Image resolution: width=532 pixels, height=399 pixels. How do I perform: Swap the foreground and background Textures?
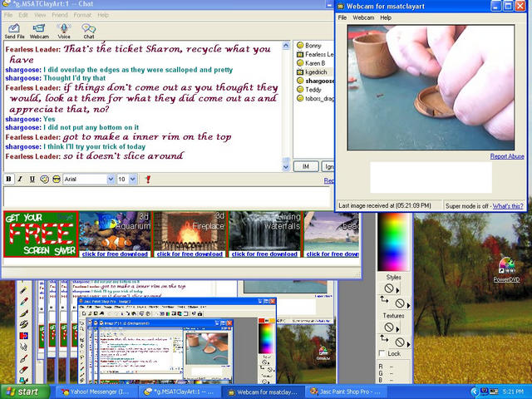coord(384,338)
